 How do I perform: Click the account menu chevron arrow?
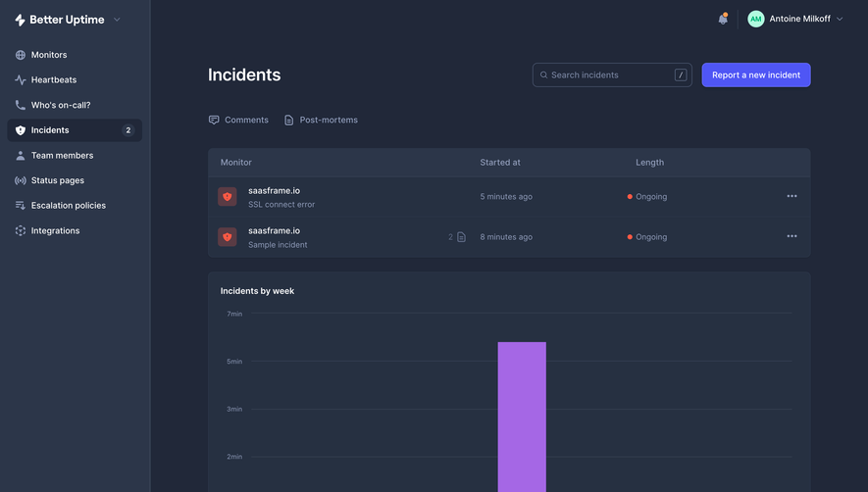click(x=840, y=19)
